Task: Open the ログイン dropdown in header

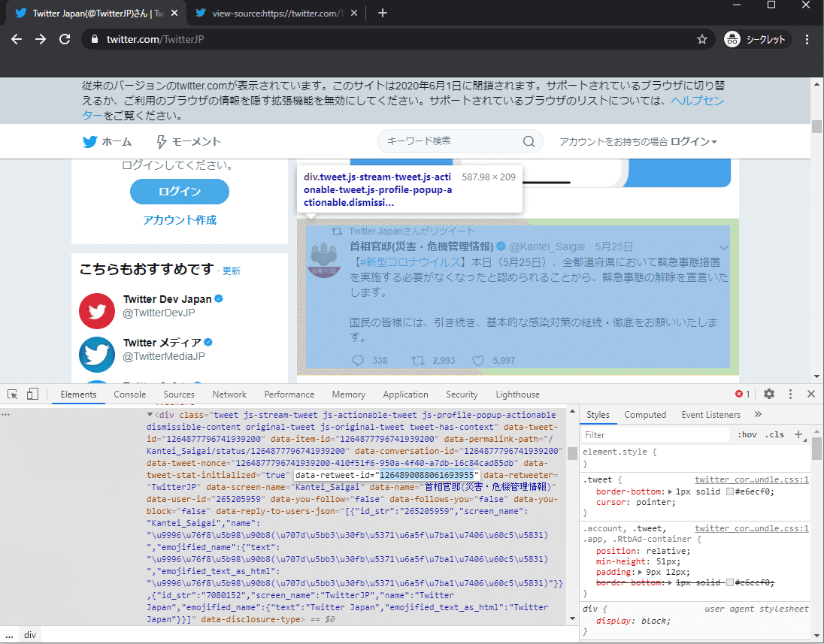Action: pos(694,142)
